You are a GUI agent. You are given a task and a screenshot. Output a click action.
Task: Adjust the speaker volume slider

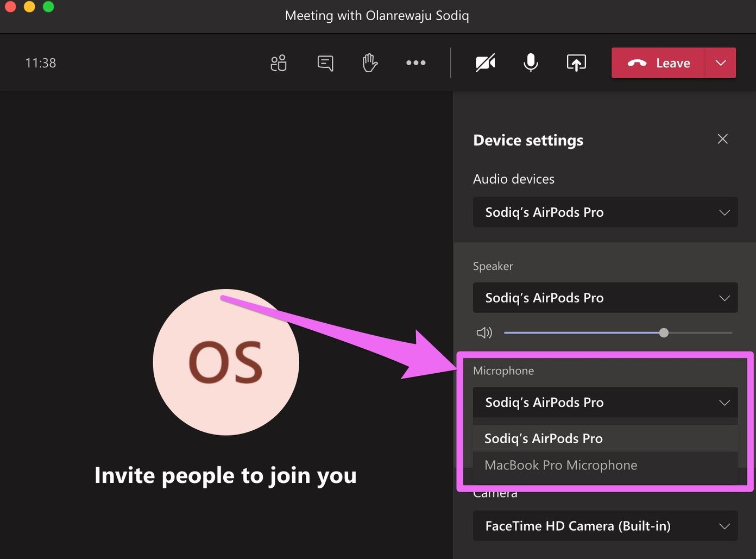tap(664, 332)
